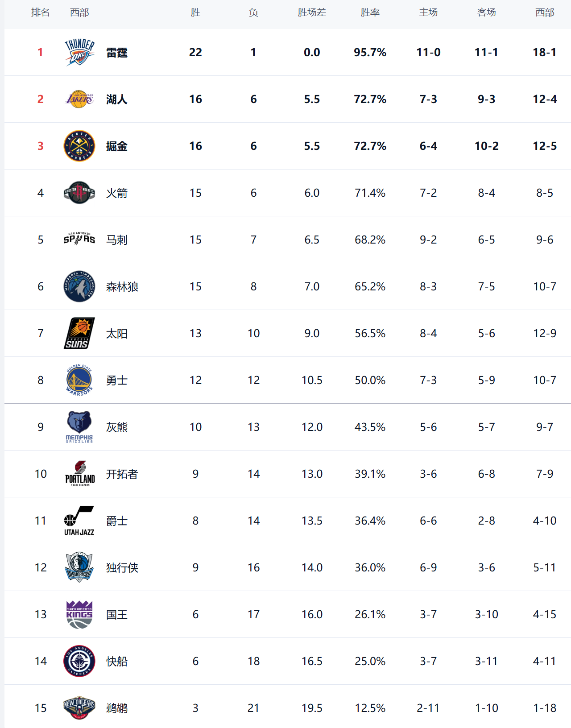Click the Oklahoma City Thunder logo

pos(79,53)
